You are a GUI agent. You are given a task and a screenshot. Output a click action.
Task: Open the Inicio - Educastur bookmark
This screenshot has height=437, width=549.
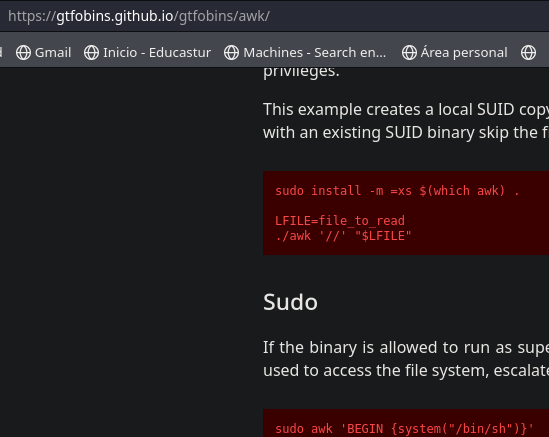[157, 53]
